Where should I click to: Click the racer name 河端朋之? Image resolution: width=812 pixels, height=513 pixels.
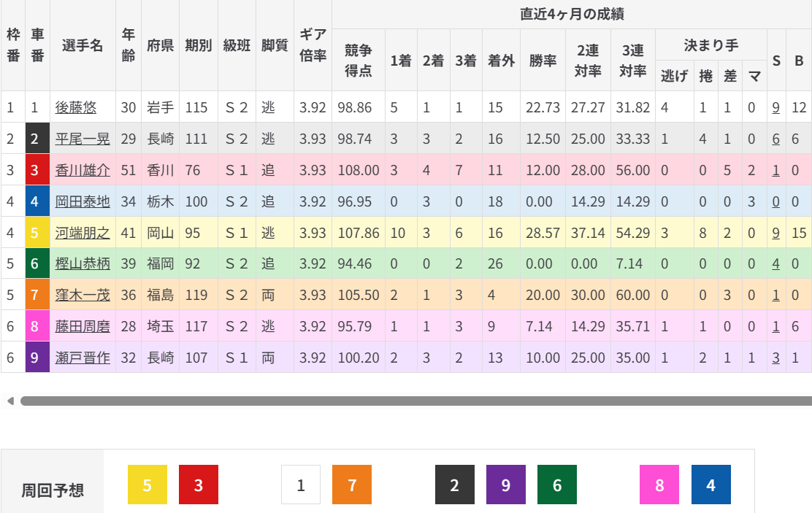pos(83,233)
